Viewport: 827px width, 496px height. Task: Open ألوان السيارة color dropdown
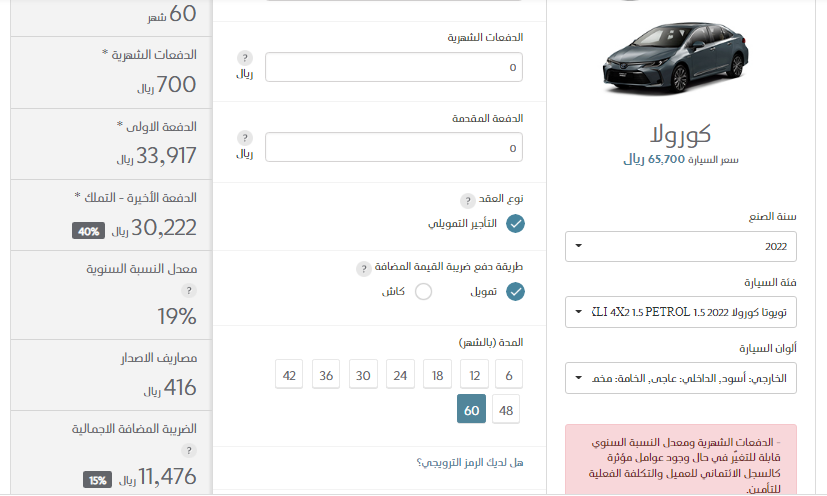[x=680, y=378]
